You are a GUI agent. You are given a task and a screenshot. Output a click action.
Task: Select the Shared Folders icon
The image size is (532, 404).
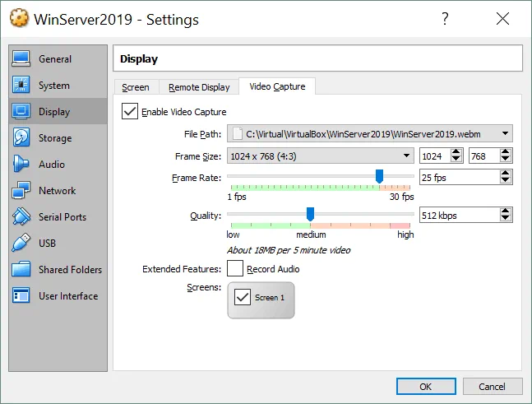coord(21,270)
